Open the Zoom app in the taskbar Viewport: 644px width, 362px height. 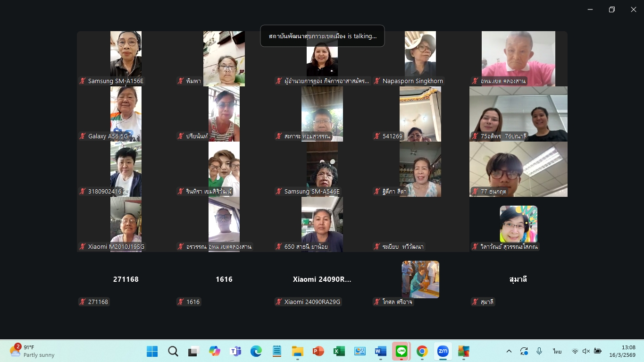(x=443, y=351)
